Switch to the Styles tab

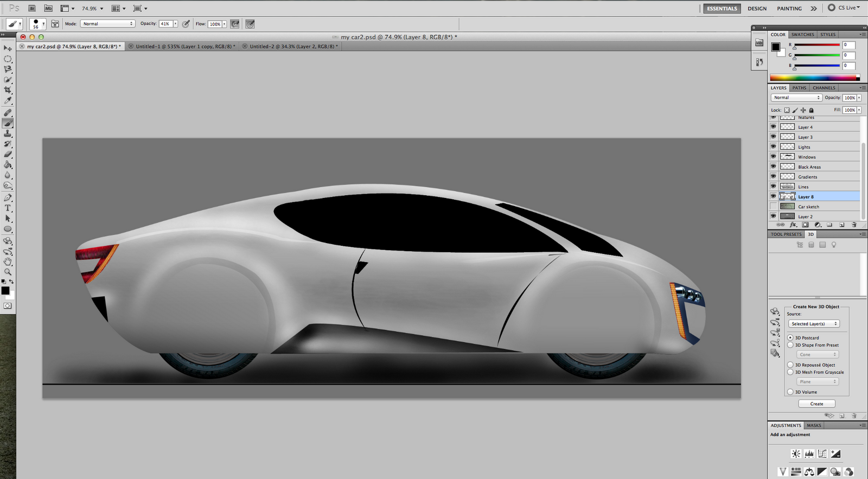point(828,35)
